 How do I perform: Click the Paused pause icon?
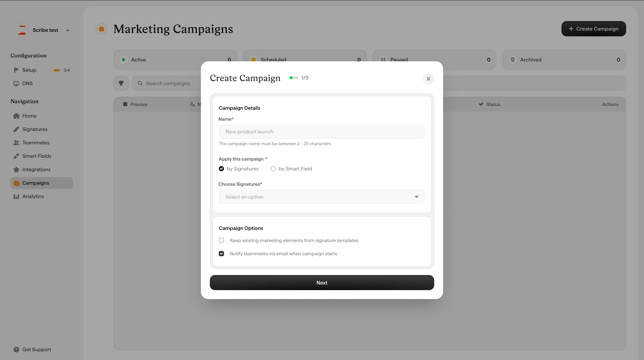383,59
